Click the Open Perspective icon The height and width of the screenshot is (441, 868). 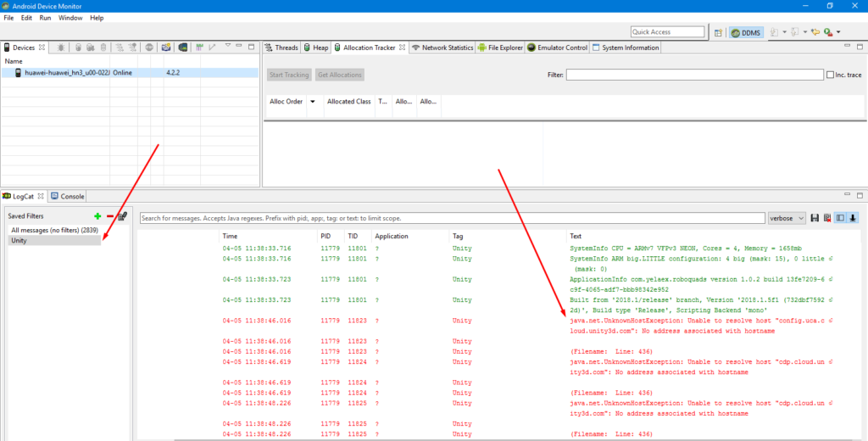(718, 33)
